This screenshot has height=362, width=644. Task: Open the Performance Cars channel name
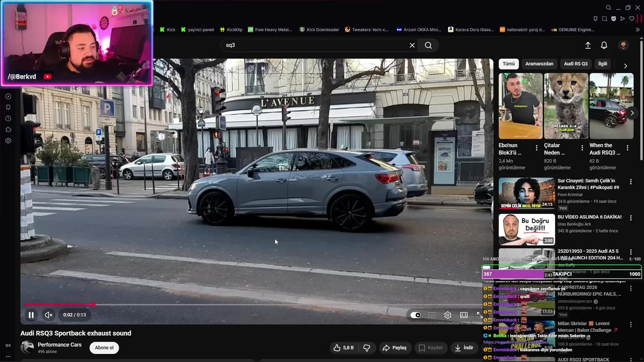tap(59, 344)
